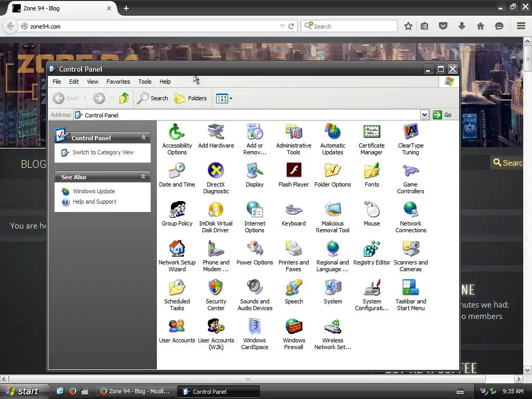532x399 pixels.
Task: Click the Windows Start button
Action: pos(23,391)
